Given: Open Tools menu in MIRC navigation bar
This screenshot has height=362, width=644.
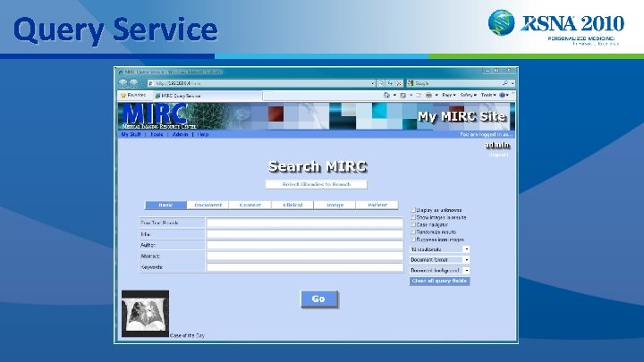Looking at the screenshot, I should point(157,134).
